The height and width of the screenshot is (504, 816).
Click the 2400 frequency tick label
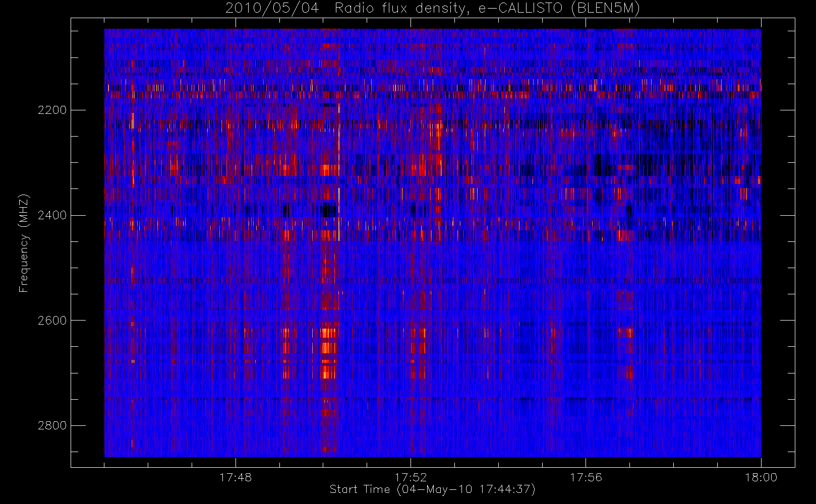click(x=52, y=215)
